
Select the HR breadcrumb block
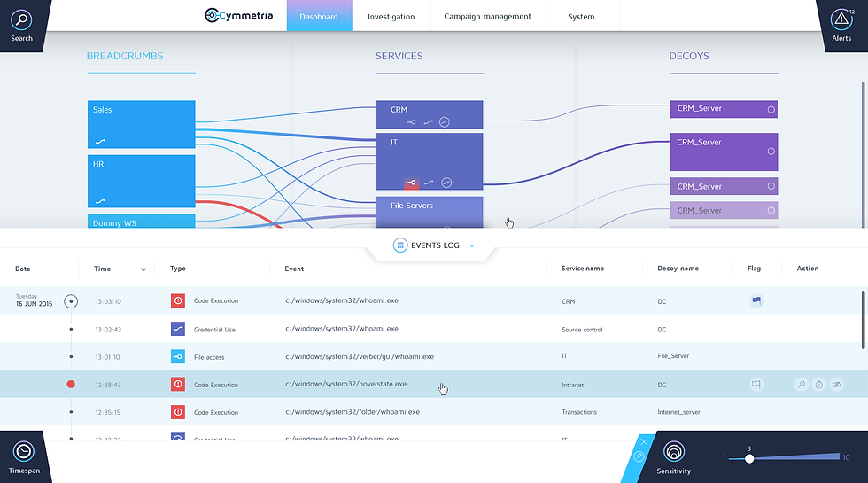[141, 181]
